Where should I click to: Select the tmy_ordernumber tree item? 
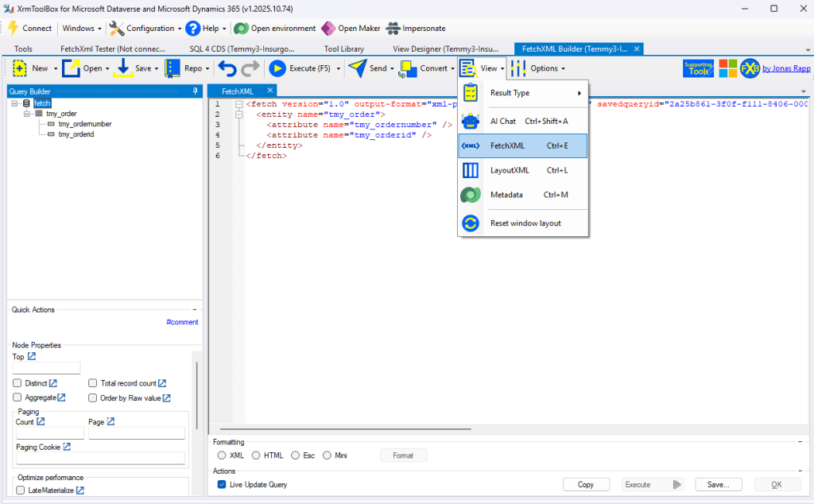point(84,124)
